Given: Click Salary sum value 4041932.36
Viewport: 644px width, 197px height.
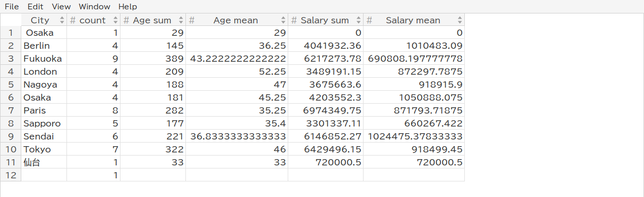Looking at the screenshot, I should tap(326, 46).
